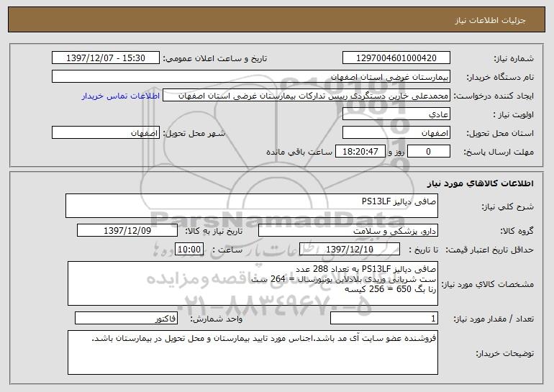Click the label استان محل تحویل
Image resolution: width=554 pixels, height=392 pixels.
coord(500,134)
